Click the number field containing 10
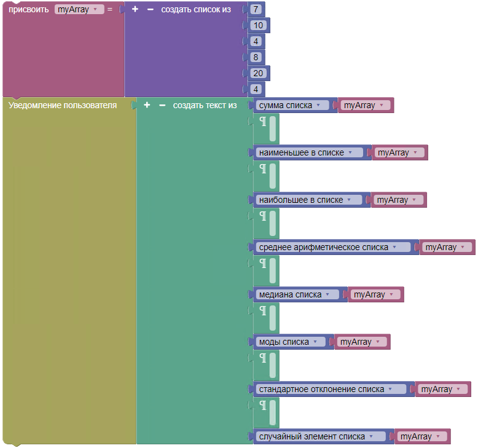Viewport: 478px width, 448px height. coord(258,25)
